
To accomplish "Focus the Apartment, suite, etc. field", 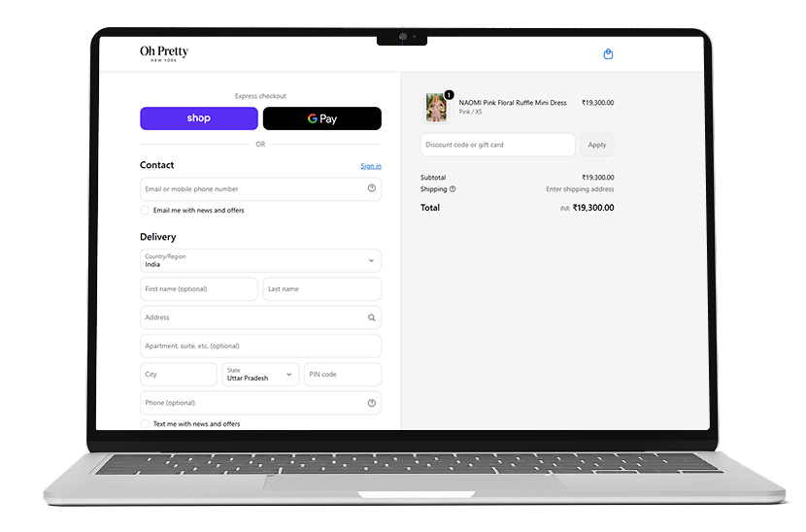I will click(x=260, y=346).
